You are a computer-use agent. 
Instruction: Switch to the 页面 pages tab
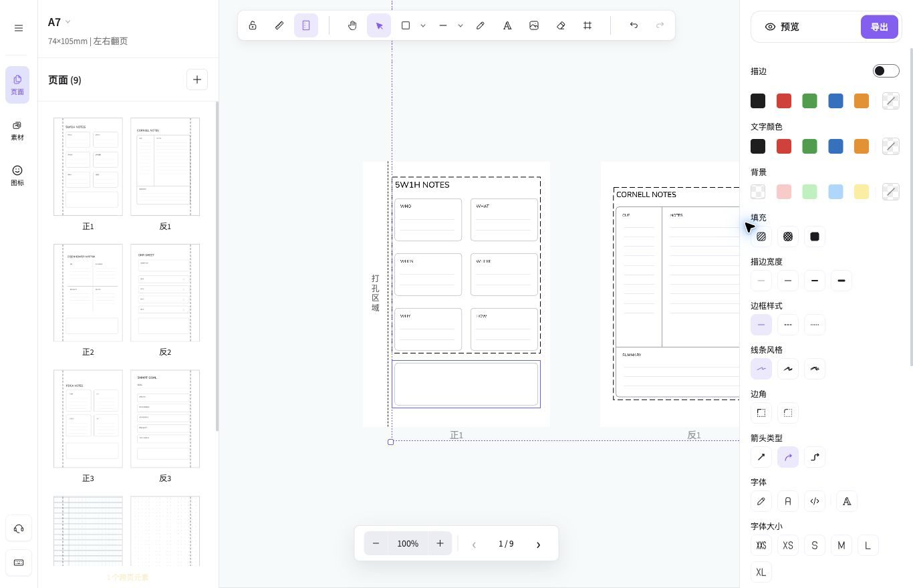tap(17, 85)
